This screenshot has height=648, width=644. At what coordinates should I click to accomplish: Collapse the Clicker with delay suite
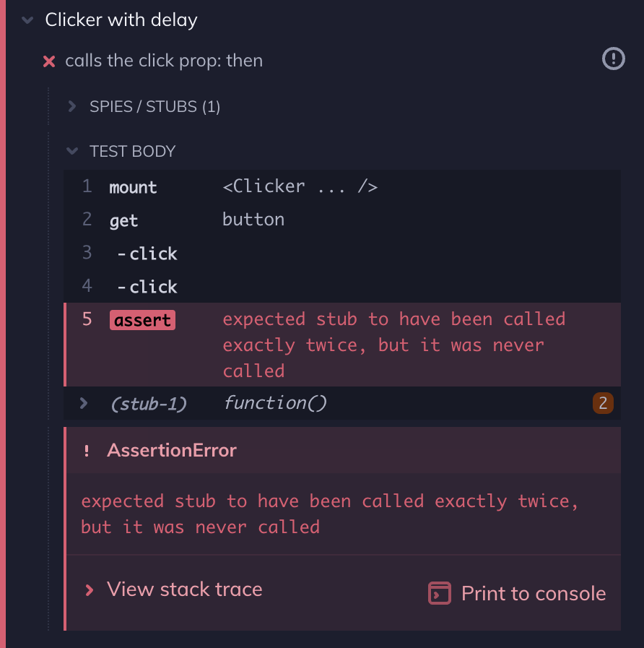pyautogui.click(x=27, y=20)
